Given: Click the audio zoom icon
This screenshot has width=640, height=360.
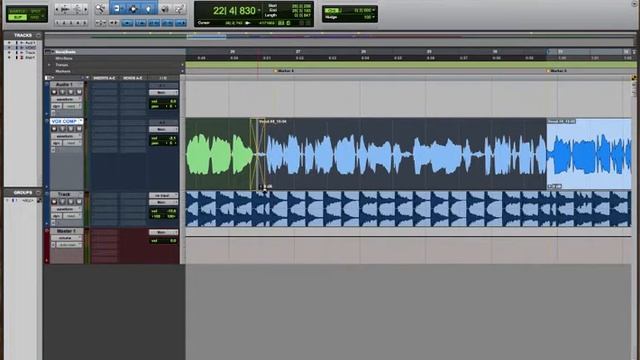Looking at the screenshot, I should tap(65, 9).
